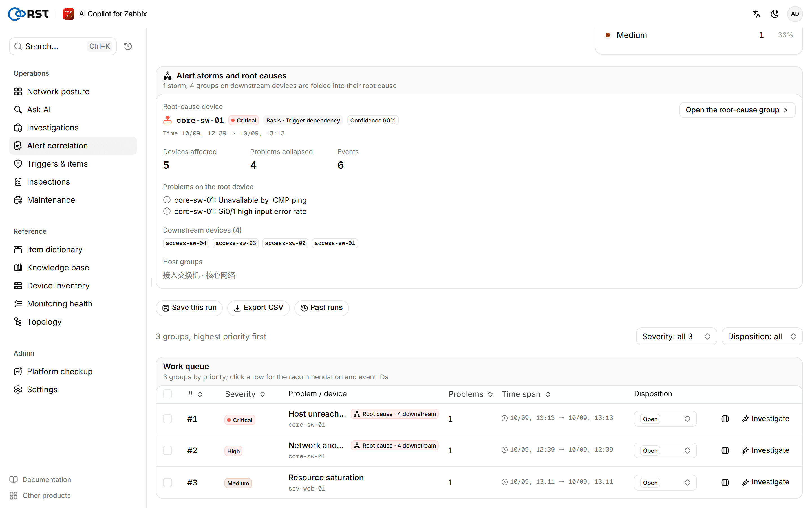Open the AD user avatar menu
The image size is (812, 508).
click(795, 14)
